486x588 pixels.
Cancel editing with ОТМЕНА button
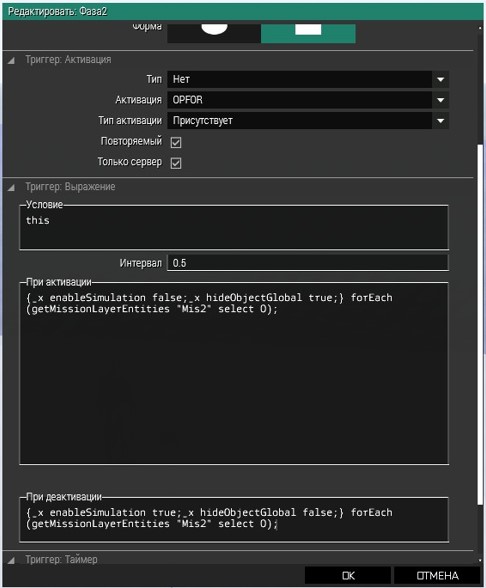[437, 576]
